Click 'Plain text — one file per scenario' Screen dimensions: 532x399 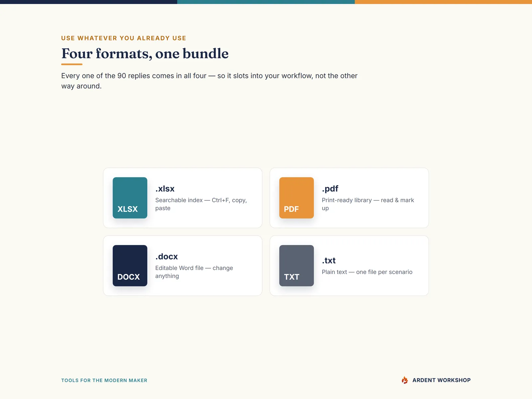[367, 272]
